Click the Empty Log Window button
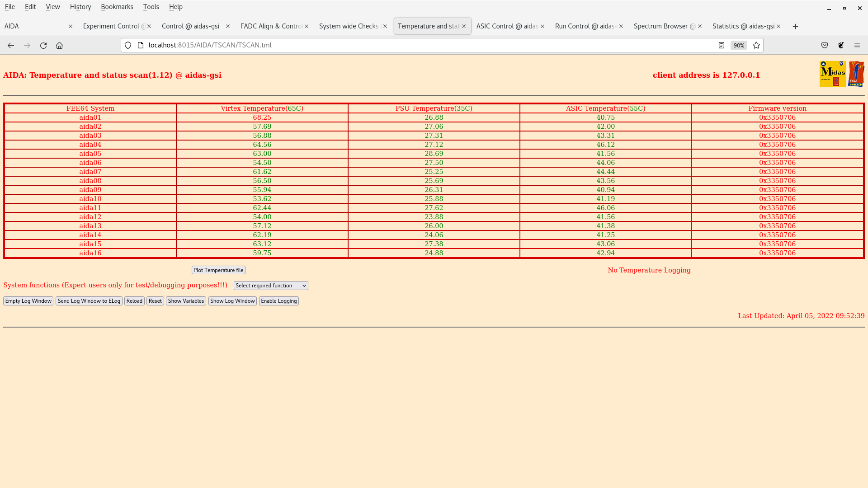The image size is (868, 488). pos(28,301)
